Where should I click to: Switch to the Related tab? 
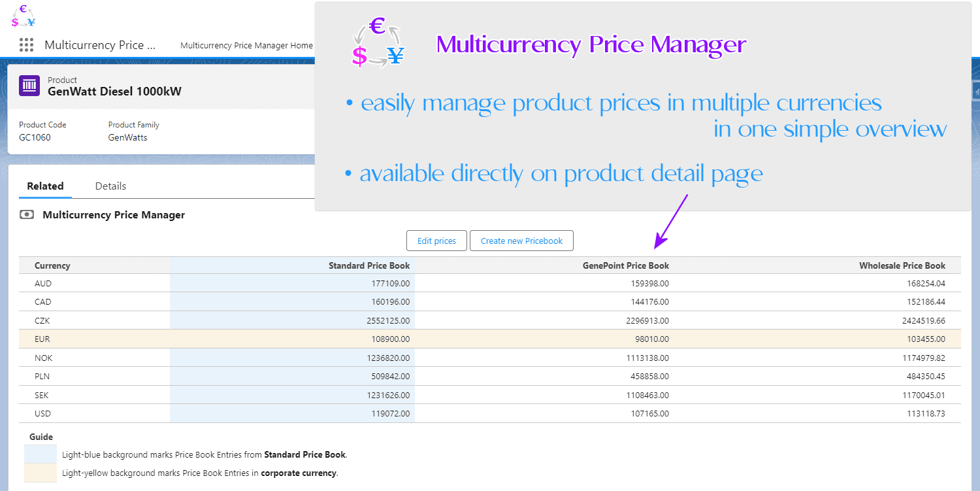[x=45, y=186]
